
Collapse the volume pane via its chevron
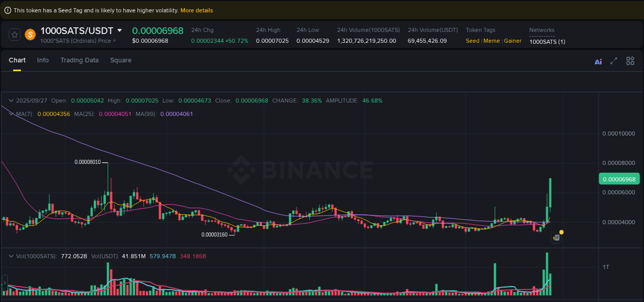pyautogui.click(x=11, y=256)
